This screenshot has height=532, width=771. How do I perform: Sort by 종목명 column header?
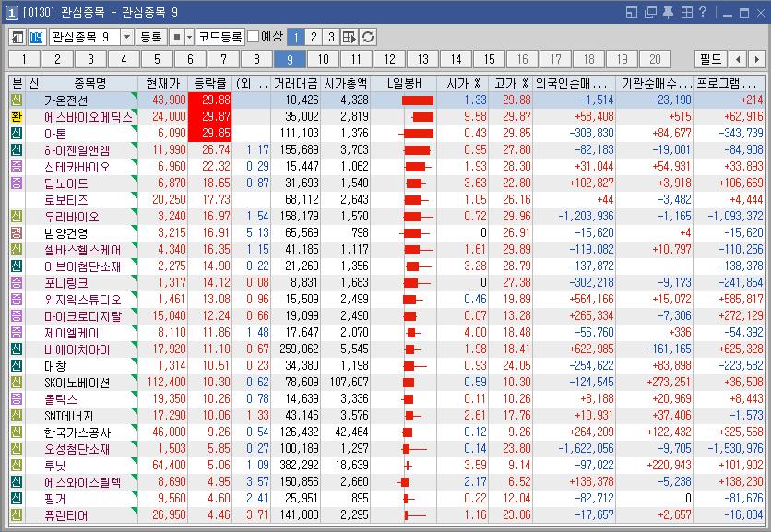(90, 84)
